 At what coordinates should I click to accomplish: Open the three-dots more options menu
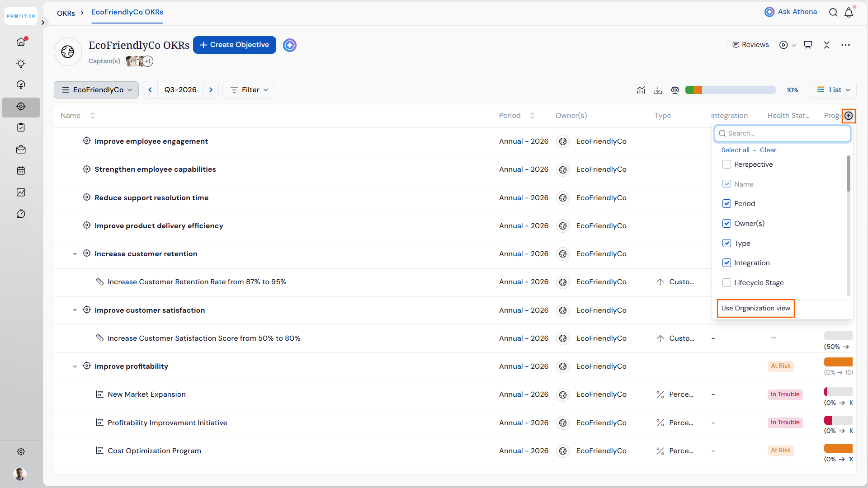pos(845,45)
